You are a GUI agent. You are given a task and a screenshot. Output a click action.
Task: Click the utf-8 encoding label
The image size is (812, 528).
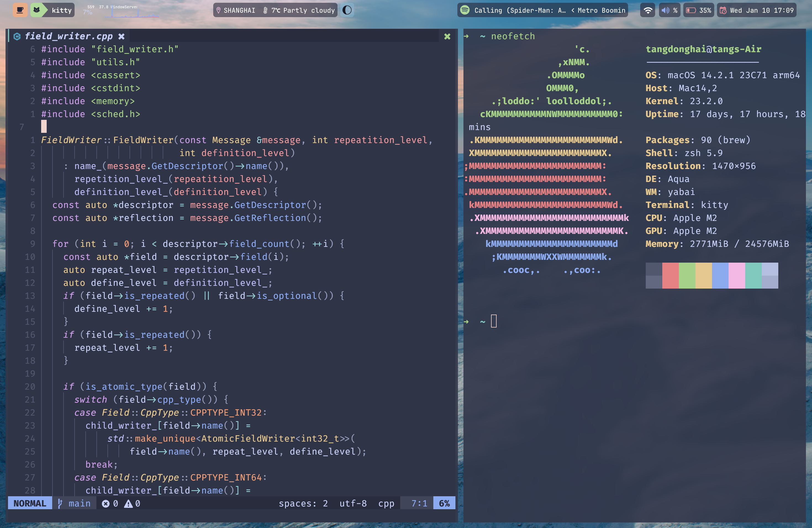(x=353, y=503)
